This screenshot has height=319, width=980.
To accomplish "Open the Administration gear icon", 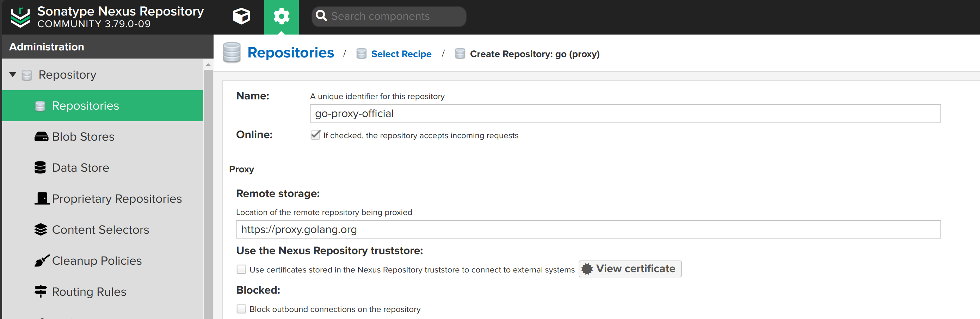I will coord(281,16).
